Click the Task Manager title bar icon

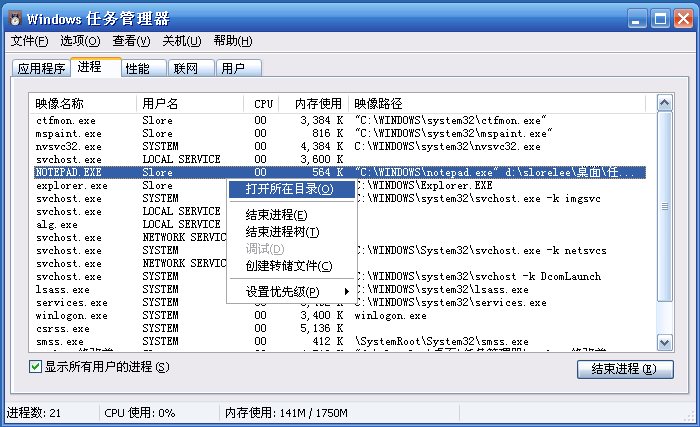coord(15,19)
